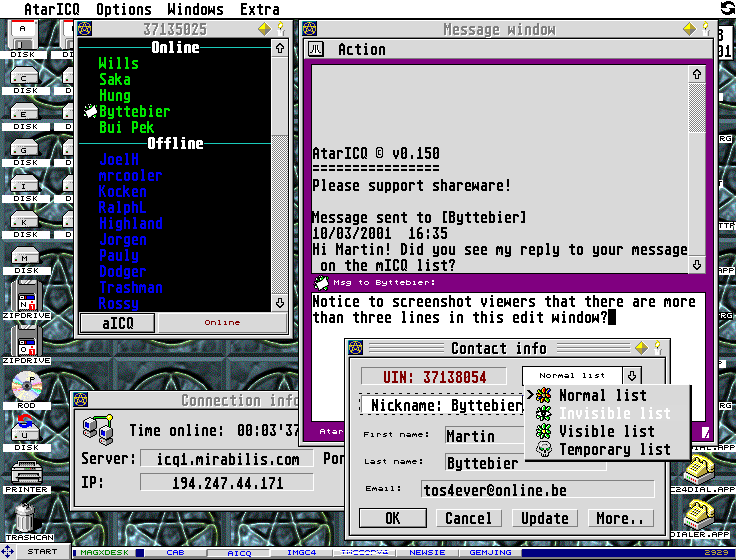Click the yellow diamond in the Contact info title bar
The width and height of the screenshot is (736, 560).
642,348
